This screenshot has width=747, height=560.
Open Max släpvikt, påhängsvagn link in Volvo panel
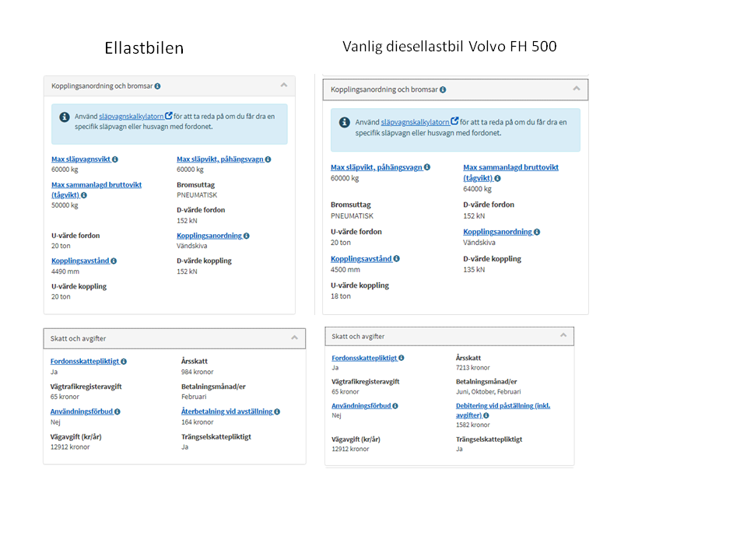pos(377,168)
